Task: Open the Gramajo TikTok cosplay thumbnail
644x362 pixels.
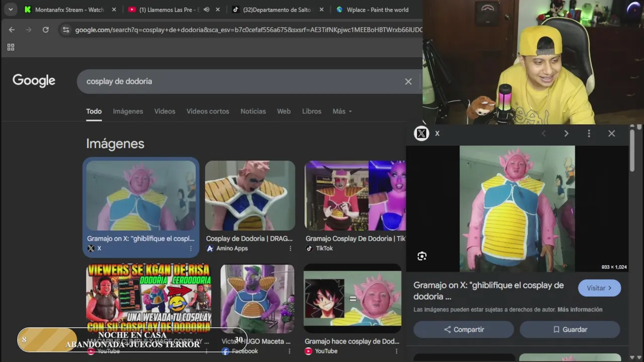Action: point(355,196)
